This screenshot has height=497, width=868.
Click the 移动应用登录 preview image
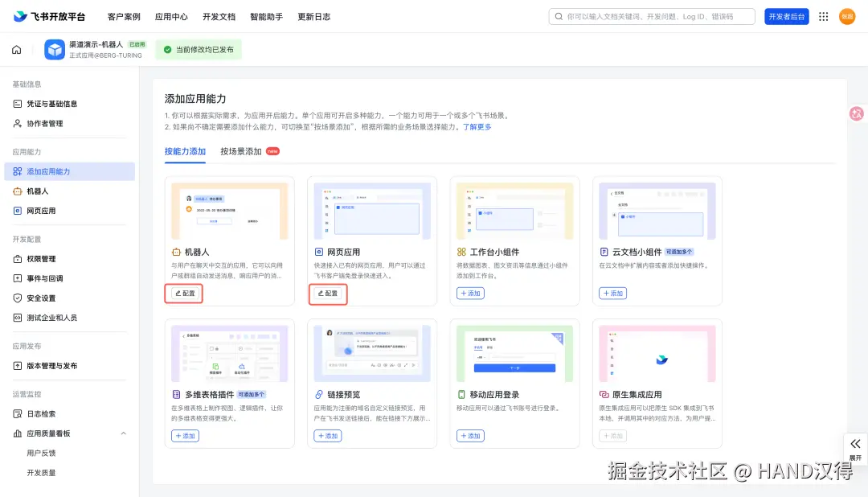[515, 354]
